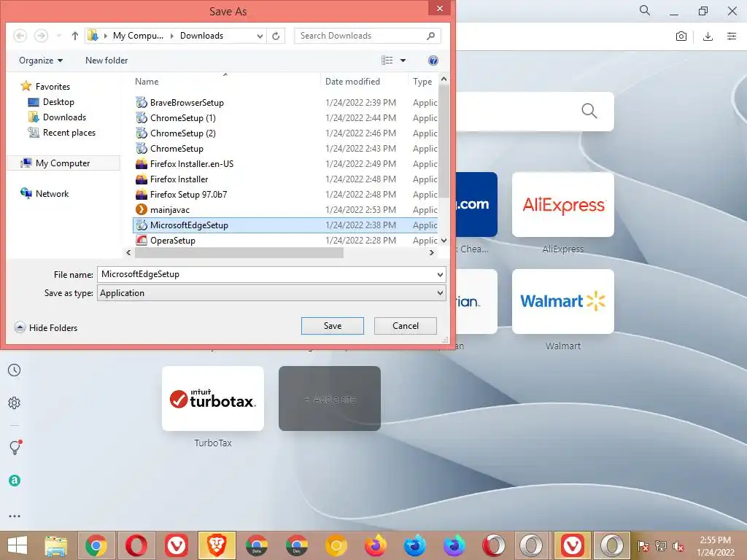The image size is (747, 560).
Task: Open File Explorer from the taskbar
Action: pos(55,545)
